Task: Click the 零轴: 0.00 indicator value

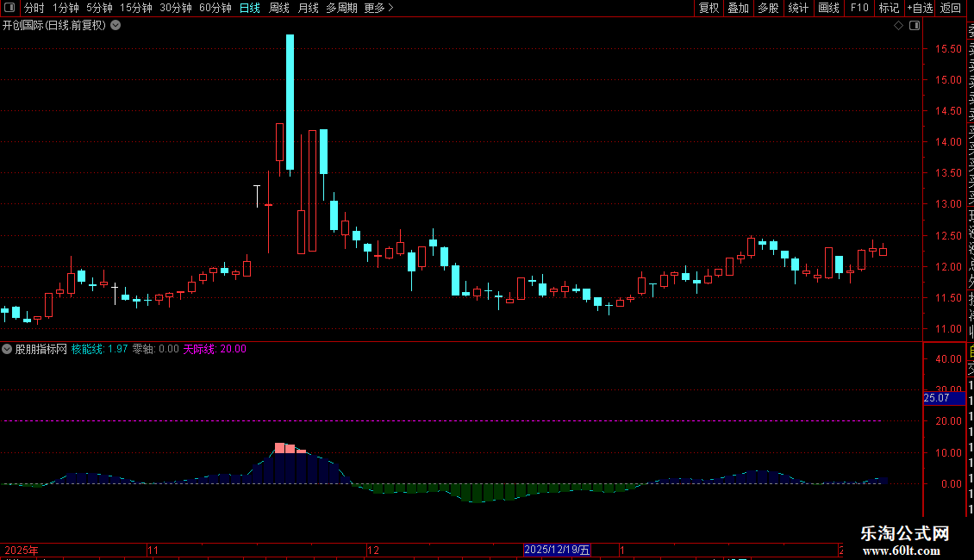Action: 155,349
